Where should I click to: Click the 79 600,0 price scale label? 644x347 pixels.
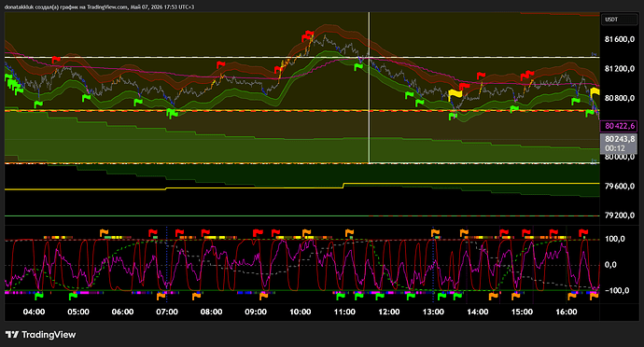point(620,186)
